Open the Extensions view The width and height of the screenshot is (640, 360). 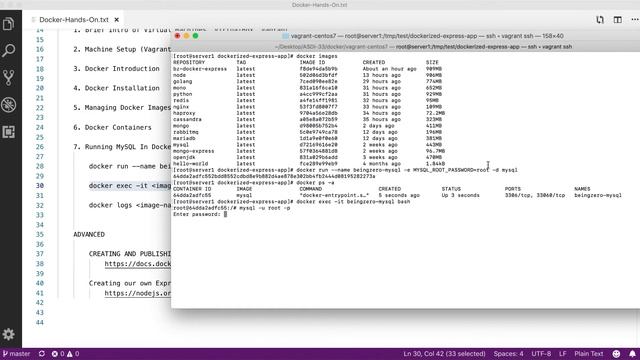(9, 132)
